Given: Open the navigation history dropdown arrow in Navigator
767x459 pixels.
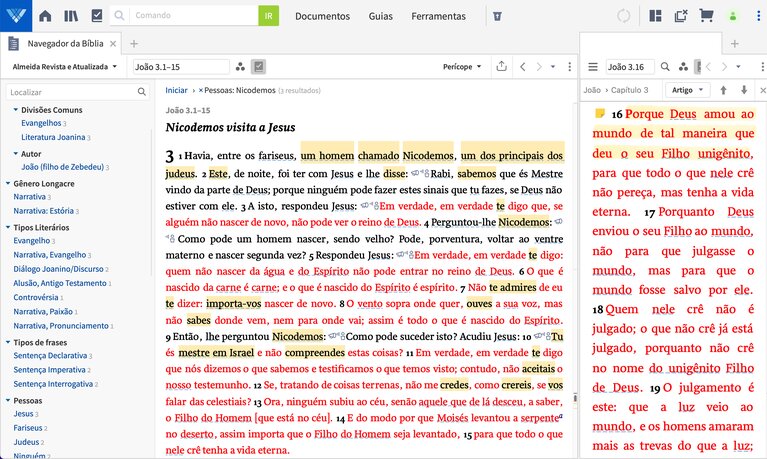Looking at the screenshot, I should click(553, 67).
